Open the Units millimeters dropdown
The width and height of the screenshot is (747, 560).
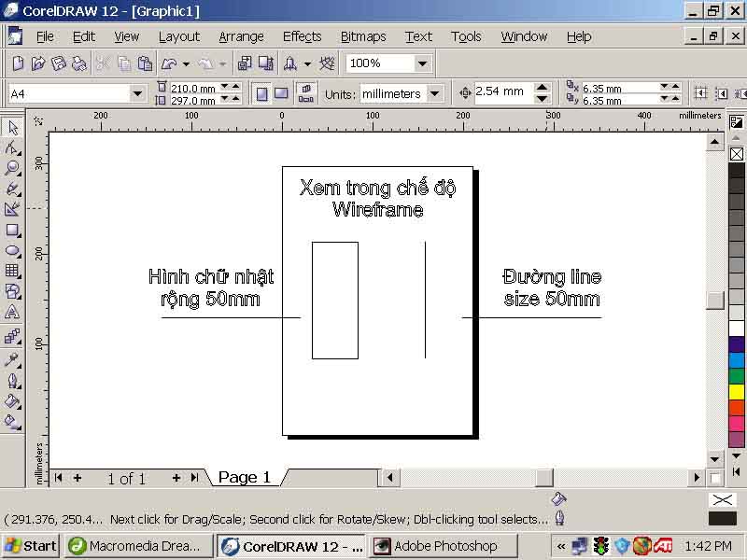pos(434,94)
